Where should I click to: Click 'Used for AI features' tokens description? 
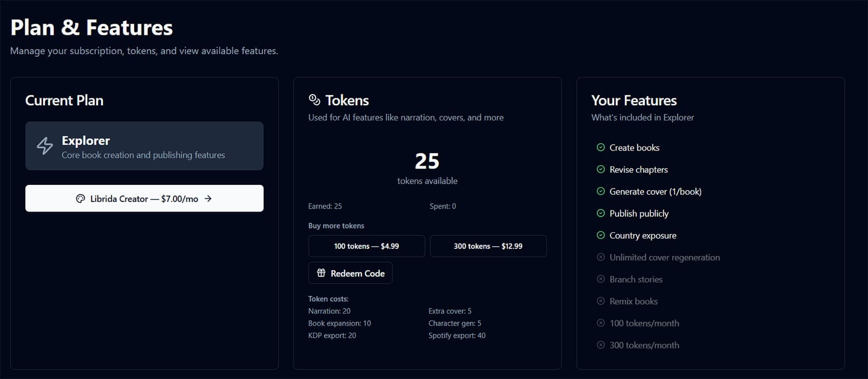click(x=406, y=117)
